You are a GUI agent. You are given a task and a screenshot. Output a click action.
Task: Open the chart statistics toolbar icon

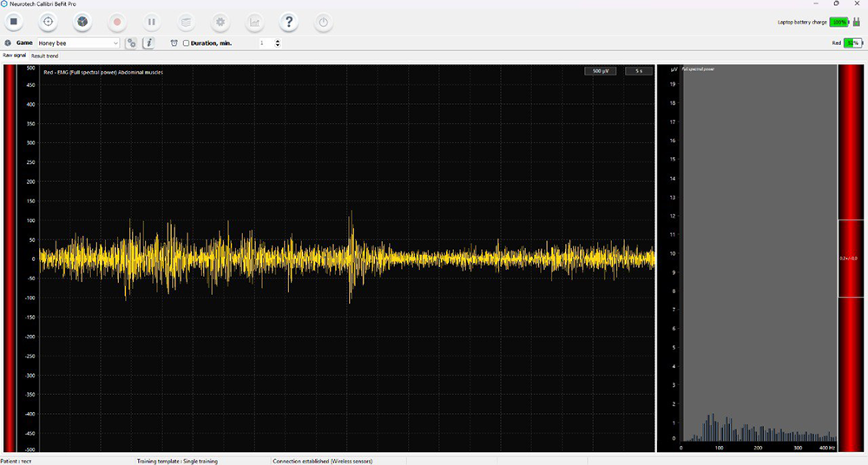255,22
